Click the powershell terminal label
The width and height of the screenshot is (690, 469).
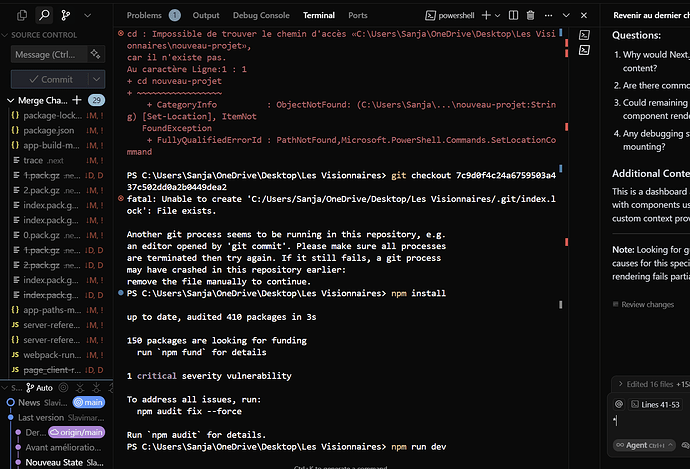coord(450,15)
